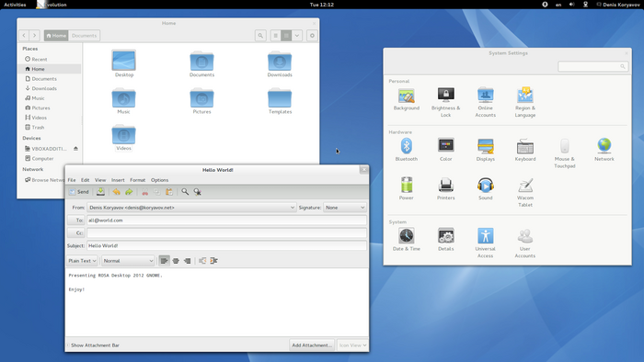Click the Send button in the composer
This screenshot has width=644, height=362.
[x=79, y=192]
